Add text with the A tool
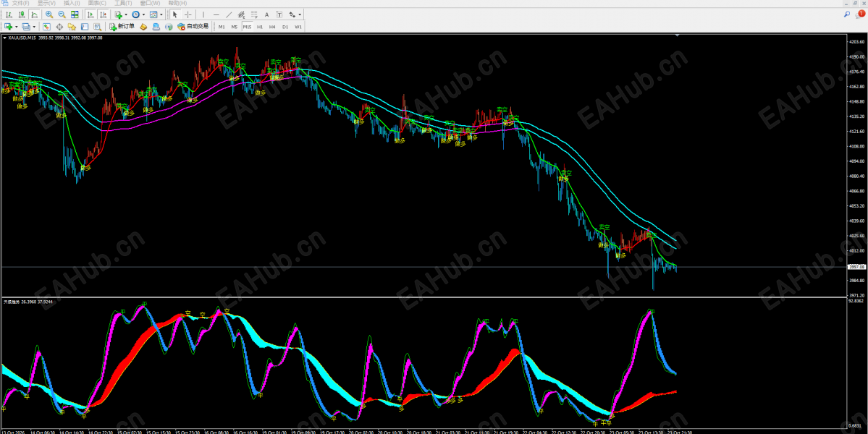 click(x=267, y=15)
